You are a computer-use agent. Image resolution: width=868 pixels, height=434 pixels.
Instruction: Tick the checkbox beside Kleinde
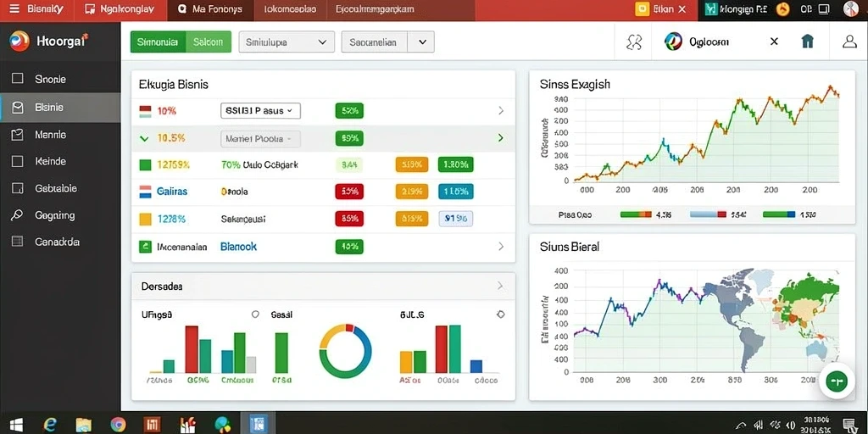18,161
